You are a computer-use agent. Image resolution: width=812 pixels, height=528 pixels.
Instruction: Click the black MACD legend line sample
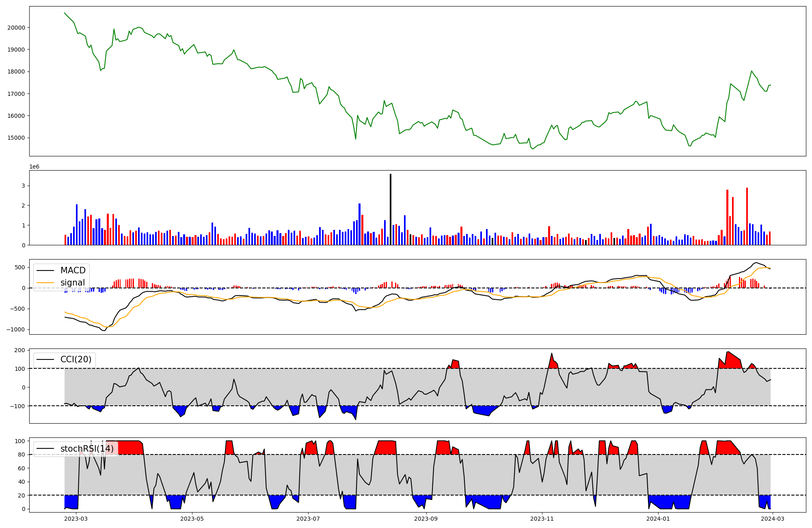[x=45, y=270]
